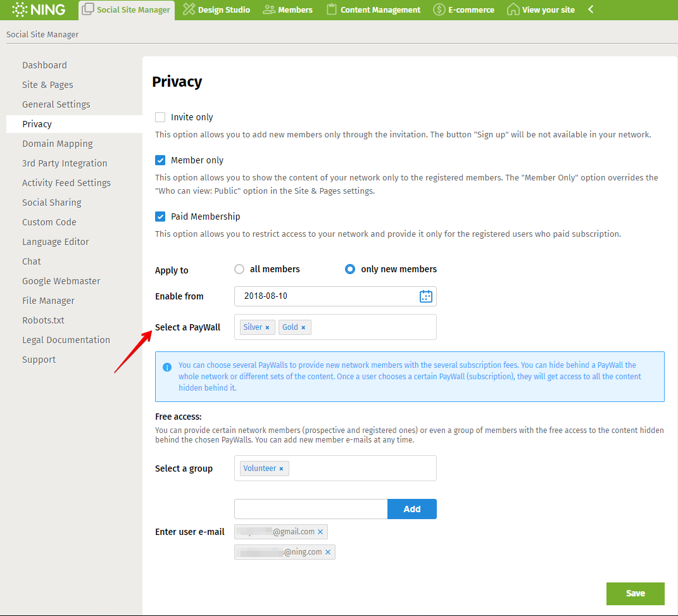Open the Select a PayWall field

372,327
